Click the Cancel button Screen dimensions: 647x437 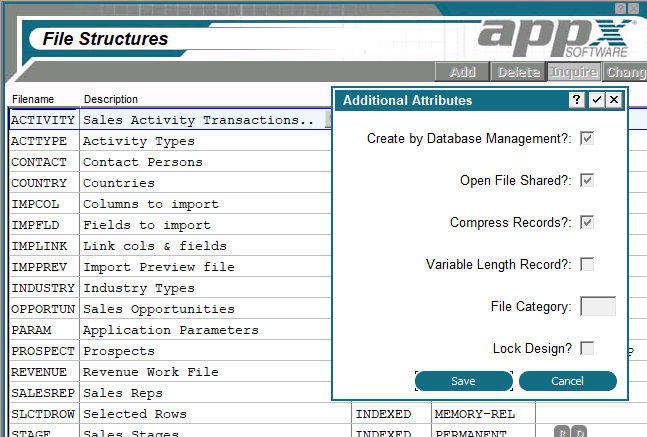568,381
